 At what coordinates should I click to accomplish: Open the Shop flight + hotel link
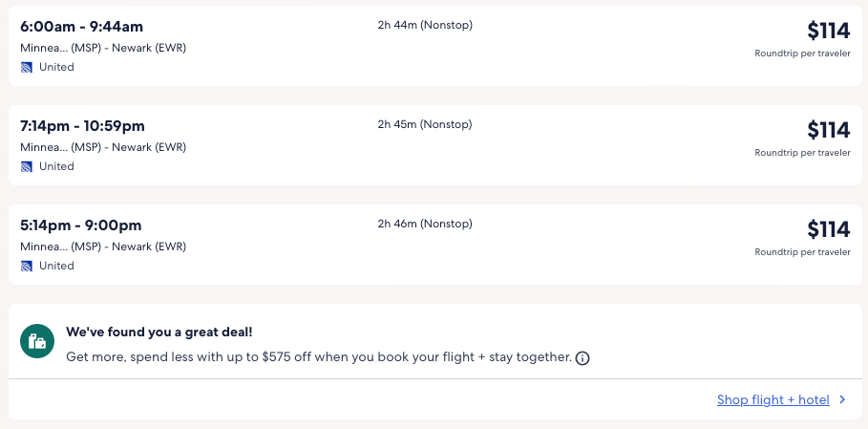pyautogui.click(x=773, y=400)
